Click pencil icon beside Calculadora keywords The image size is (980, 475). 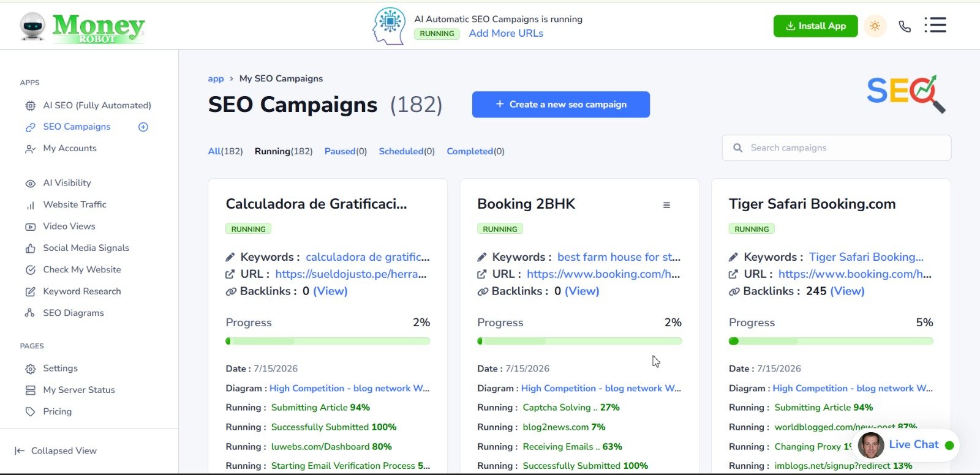230,257
